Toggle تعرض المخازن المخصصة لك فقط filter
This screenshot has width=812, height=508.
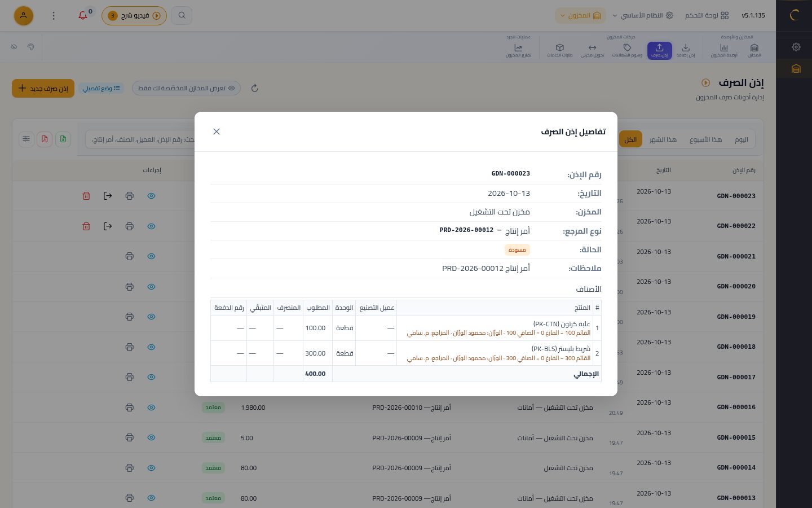coord(186,88)
